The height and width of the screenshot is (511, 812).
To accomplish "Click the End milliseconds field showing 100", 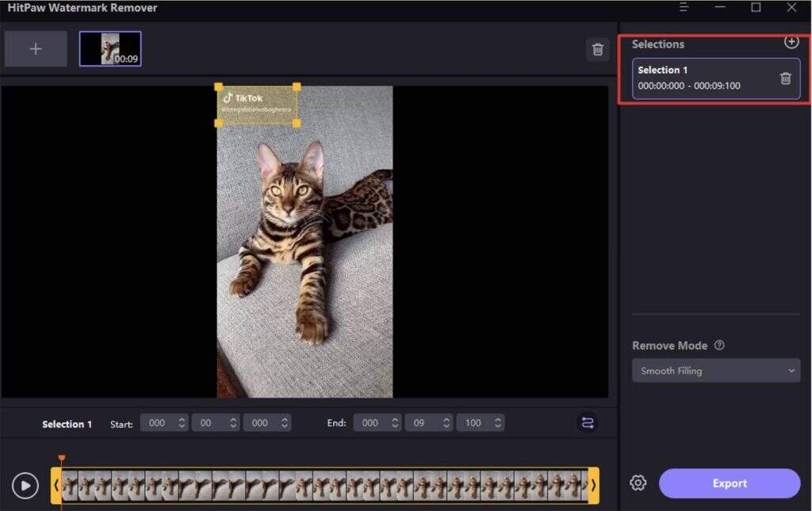I will (480, 423).
